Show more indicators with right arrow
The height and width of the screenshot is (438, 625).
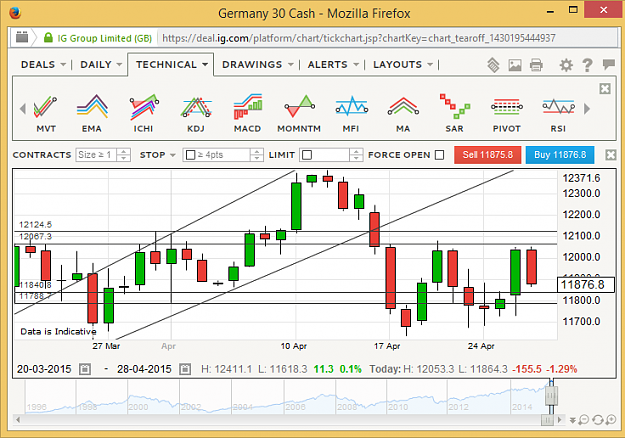pyautogui.click(x=587, y=108)
